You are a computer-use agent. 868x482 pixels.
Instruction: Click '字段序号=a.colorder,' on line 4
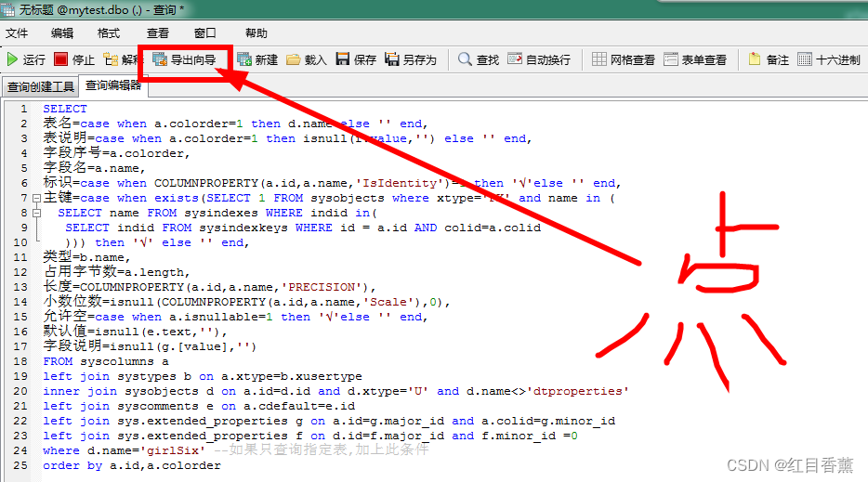[116, 152]
